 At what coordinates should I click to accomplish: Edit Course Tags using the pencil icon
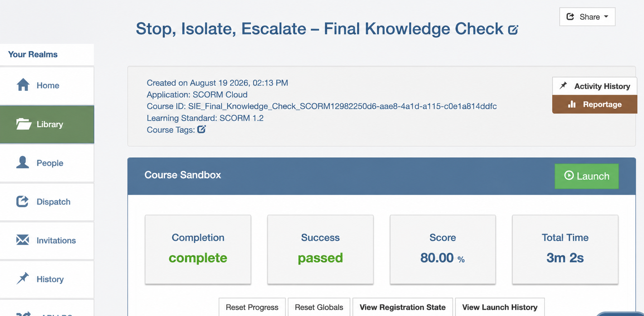(201, 129)
